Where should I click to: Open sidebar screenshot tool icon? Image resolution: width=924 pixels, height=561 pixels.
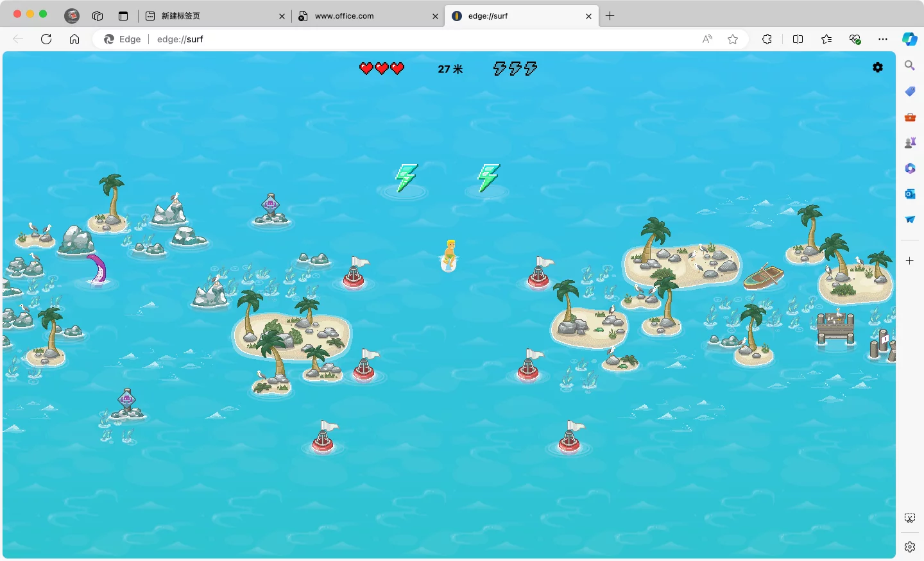coord(910,518)
